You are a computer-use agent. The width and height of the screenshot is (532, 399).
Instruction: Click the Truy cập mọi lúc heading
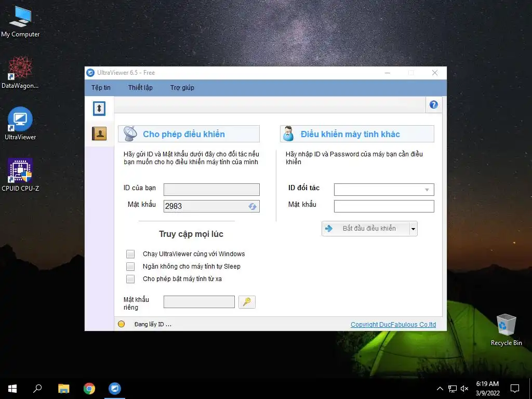(191, 234)
